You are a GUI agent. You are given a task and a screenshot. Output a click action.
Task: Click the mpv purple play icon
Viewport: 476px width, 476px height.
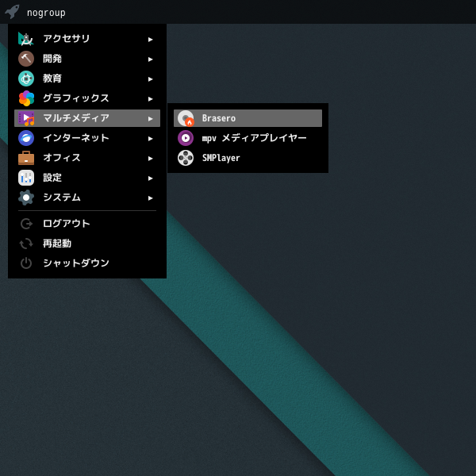186,138
